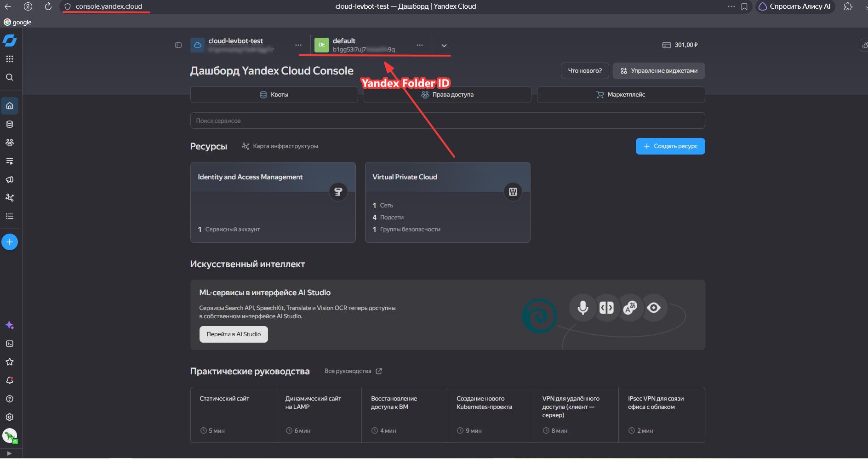868x459 pixels.
Task: Open the Динамический сайт на LAMP guide
Action: (x=319, y=415)
